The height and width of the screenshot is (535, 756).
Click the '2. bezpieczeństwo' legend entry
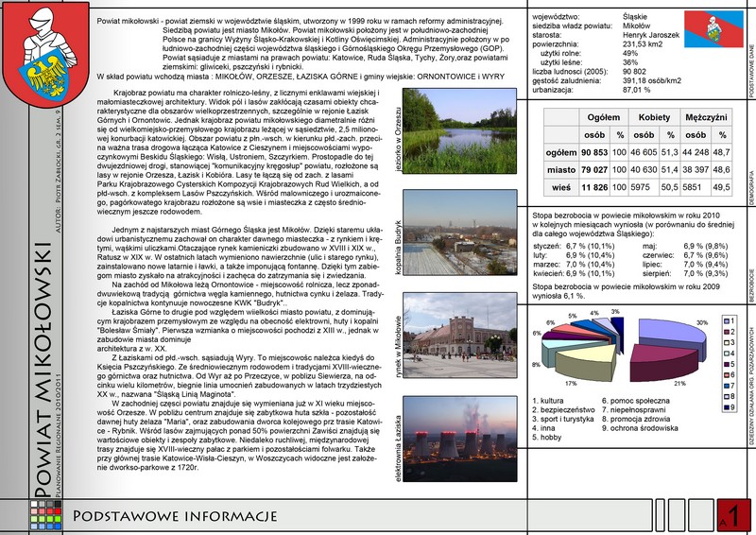(x=563, y=410)
